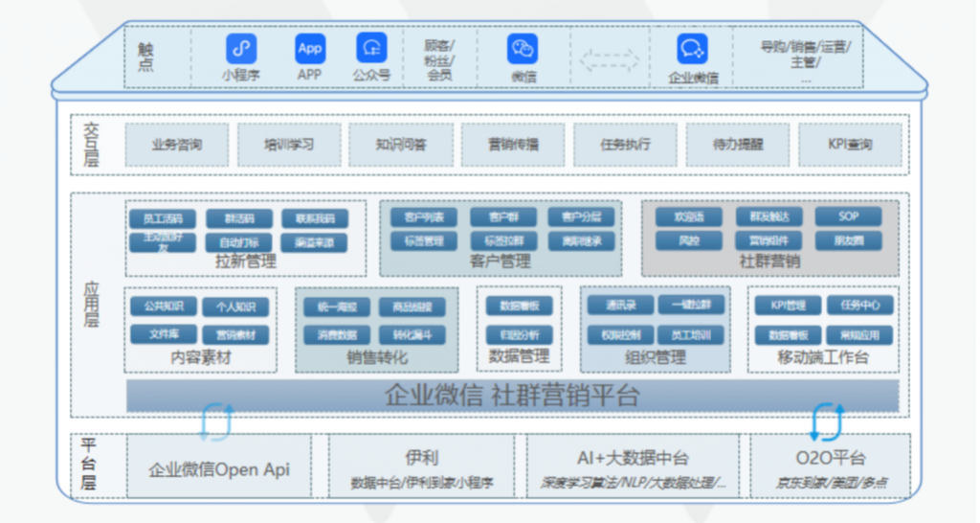Click the 员工活码 button
The image size is (980, 523).
click(163, 218)
